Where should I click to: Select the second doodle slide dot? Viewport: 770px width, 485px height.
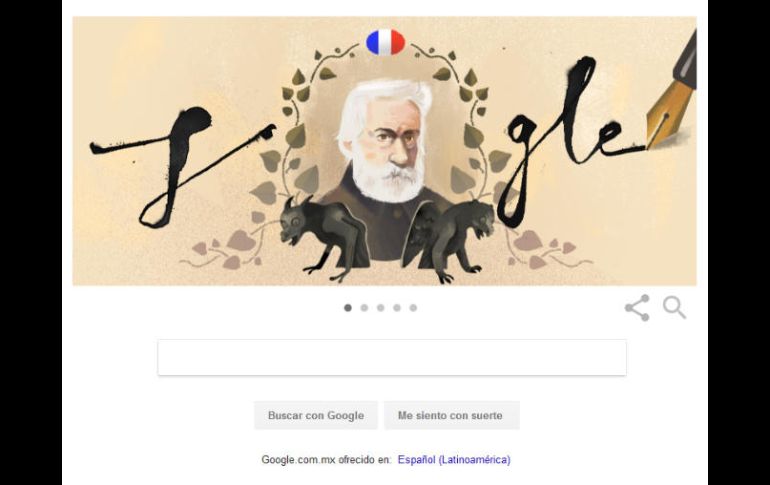(x=364, y=308)
